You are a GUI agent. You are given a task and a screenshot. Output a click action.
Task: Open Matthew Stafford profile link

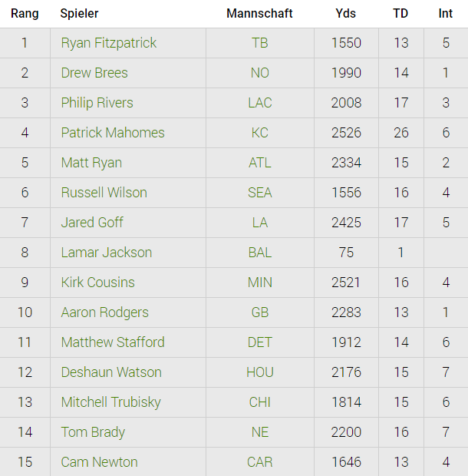pyautogui.click(x=113, y=342)
